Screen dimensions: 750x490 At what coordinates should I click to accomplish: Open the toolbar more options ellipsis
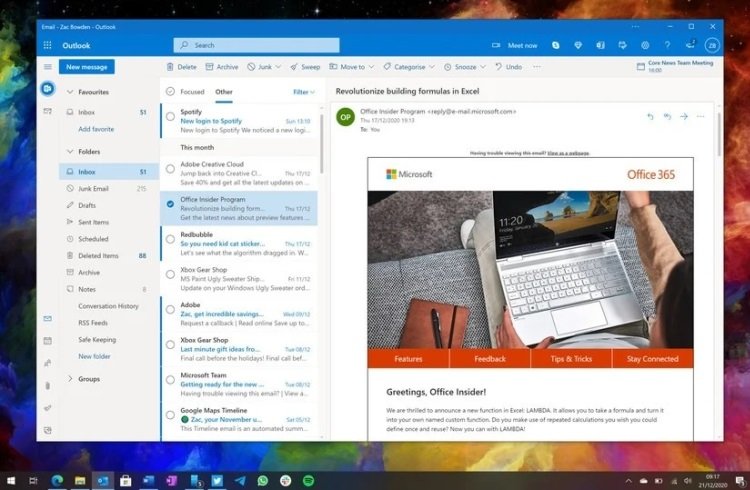click(537, 67)
